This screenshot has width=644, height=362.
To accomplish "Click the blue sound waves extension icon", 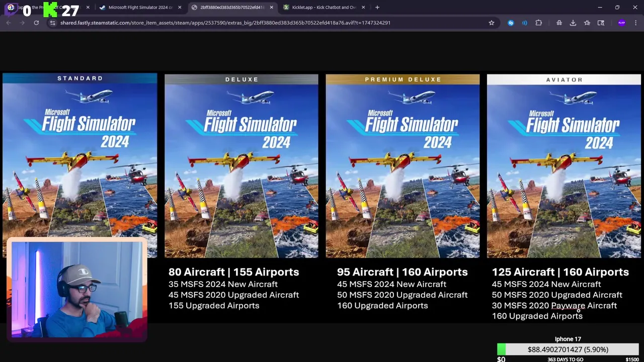I will 524,23.
